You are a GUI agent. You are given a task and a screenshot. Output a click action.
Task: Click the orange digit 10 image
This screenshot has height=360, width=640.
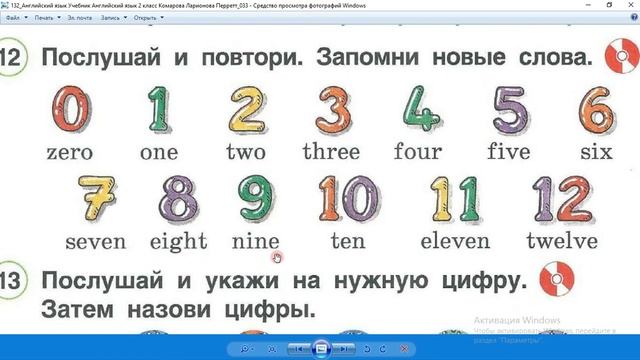349,199
